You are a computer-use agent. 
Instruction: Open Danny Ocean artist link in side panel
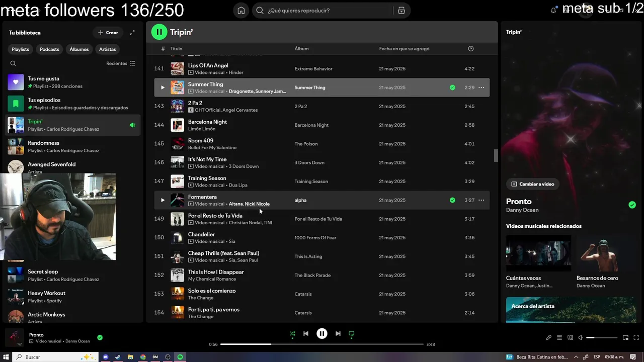click(x=522, y=210)
